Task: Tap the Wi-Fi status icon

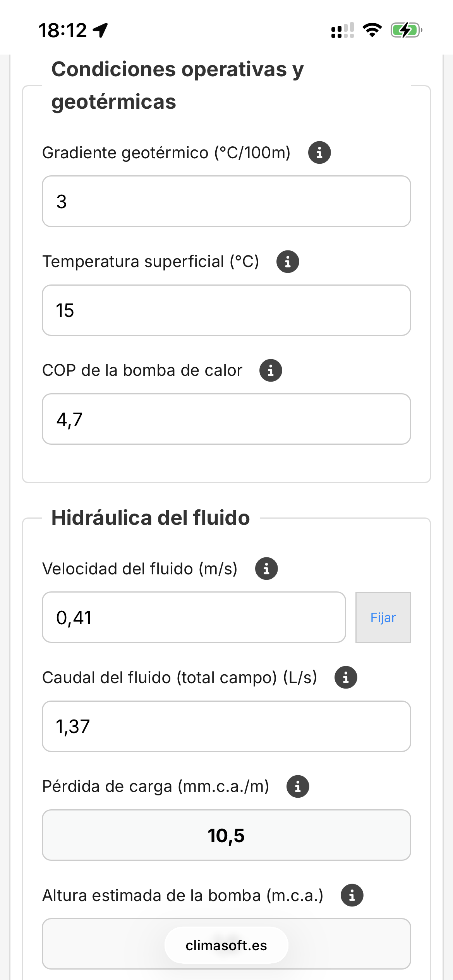Action: tap(372, 30)
